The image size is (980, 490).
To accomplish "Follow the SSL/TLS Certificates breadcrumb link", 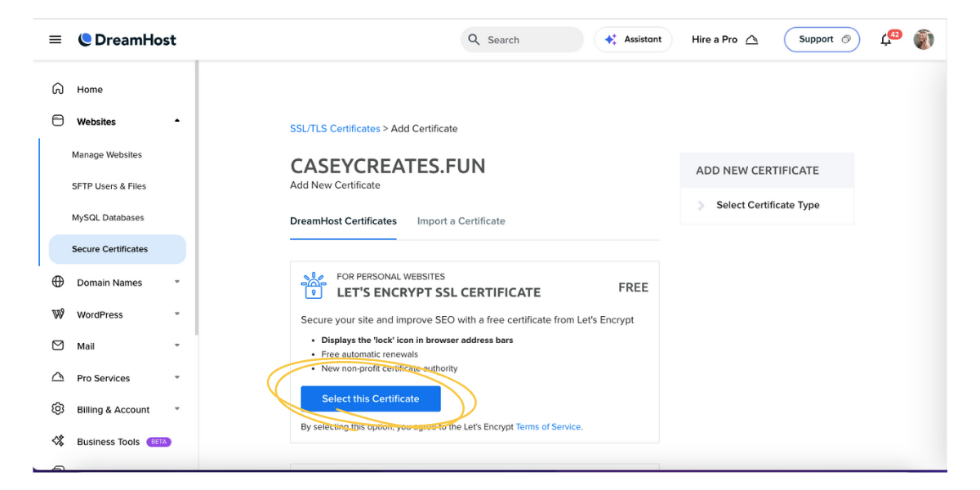I will pos(335,128).
